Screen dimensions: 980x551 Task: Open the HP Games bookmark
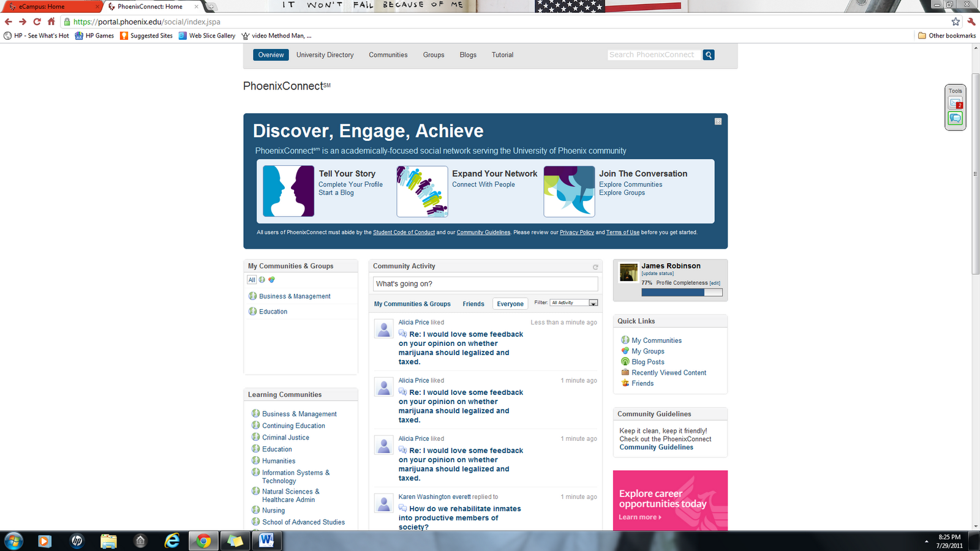point(94,36)
